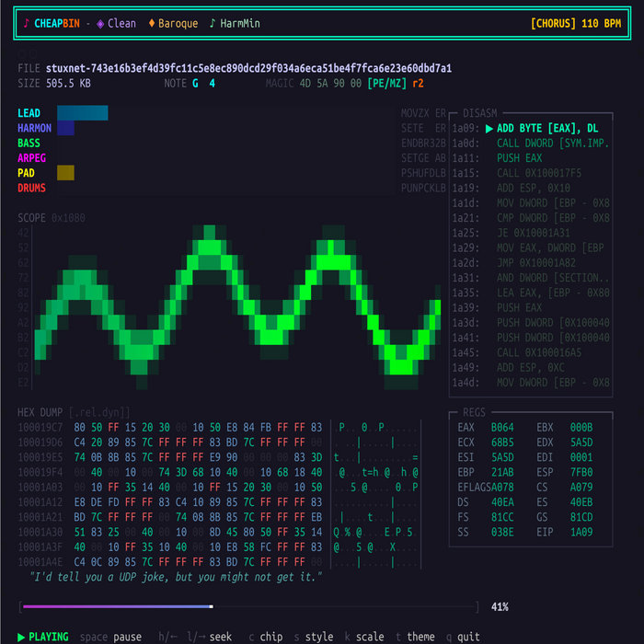Screen dimensions: 644x644
Task: Click the green note icon beside HarmMin
Action: (x=213, y=23)
